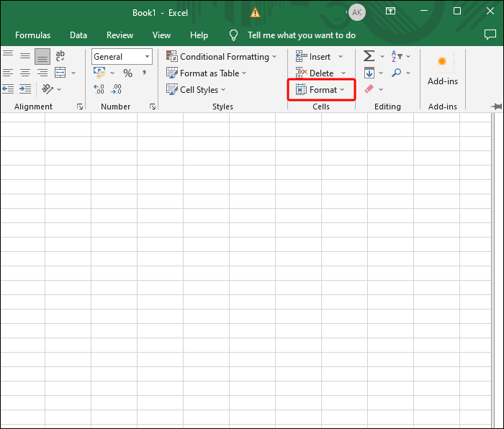Image resolution: width=504 pixels, height=429 pixels.
Task: Toggle Bottom Align for cell text
Action: pyautogui.click(x=42, y=56)
